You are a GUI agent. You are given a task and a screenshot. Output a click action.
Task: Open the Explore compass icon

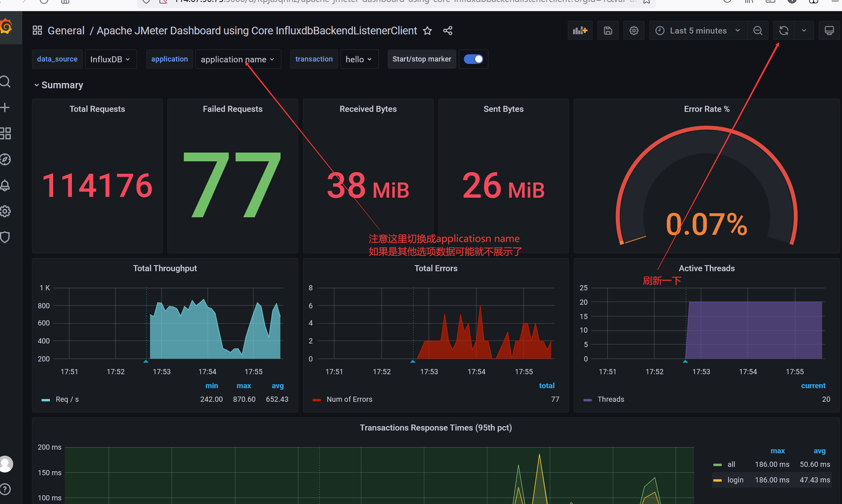(x=5, y=159)
